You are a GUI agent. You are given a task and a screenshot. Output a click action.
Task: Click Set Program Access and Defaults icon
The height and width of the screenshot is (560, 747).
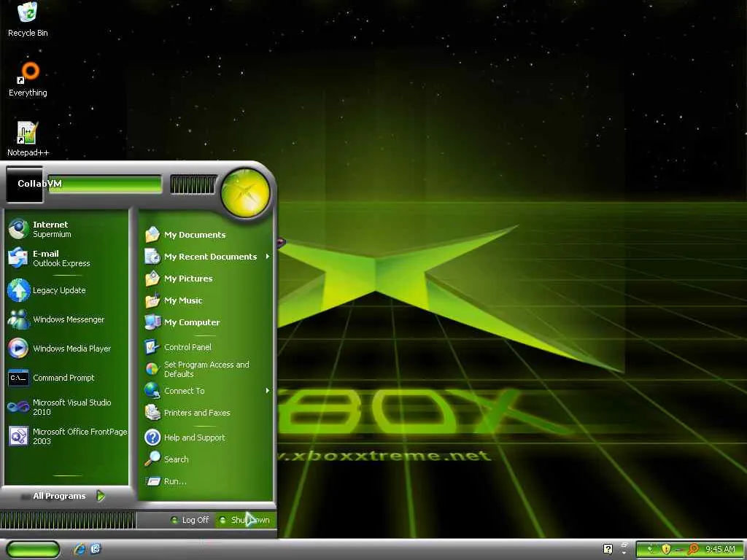point(152,369)
